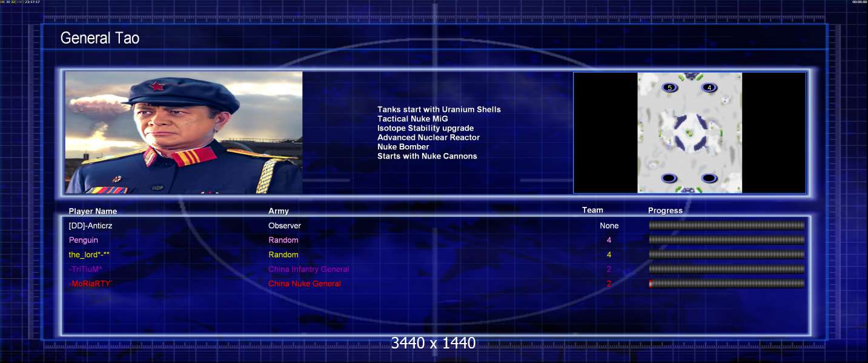The width and height of the screenshot is (868, 363).
Task: Select player name the_lord*-**
Action: [x=89, y=255]
